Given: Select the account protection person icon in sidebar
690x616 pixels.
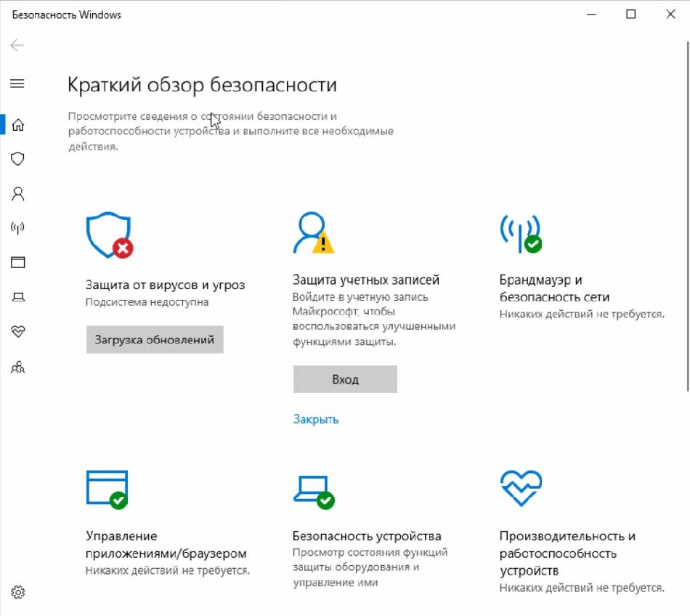Looking at the screenshot, I should [17, 194].
